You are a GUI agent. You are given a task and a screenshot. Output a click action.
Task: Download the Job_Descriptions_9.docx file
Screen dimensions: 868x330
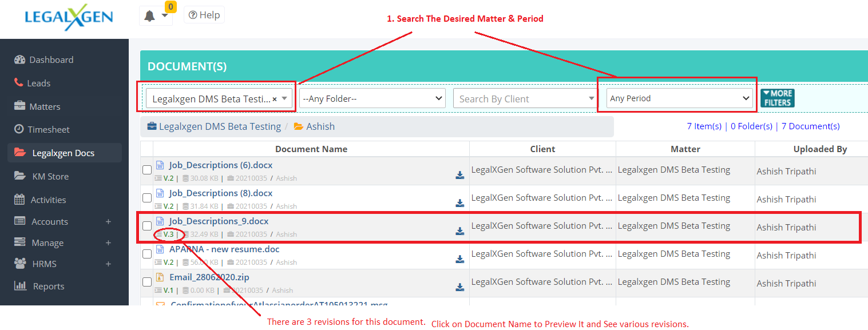tap(459, 231)
